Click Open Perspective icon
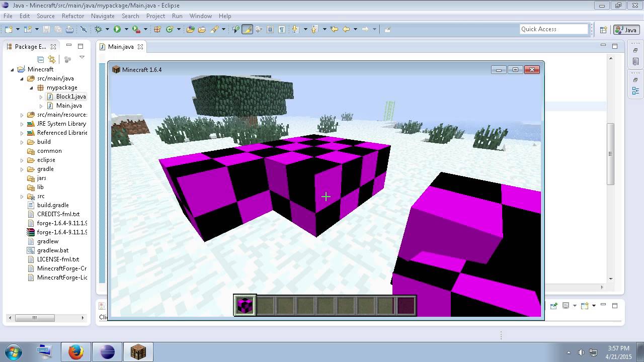644x362 pixels. click(603, 30)
